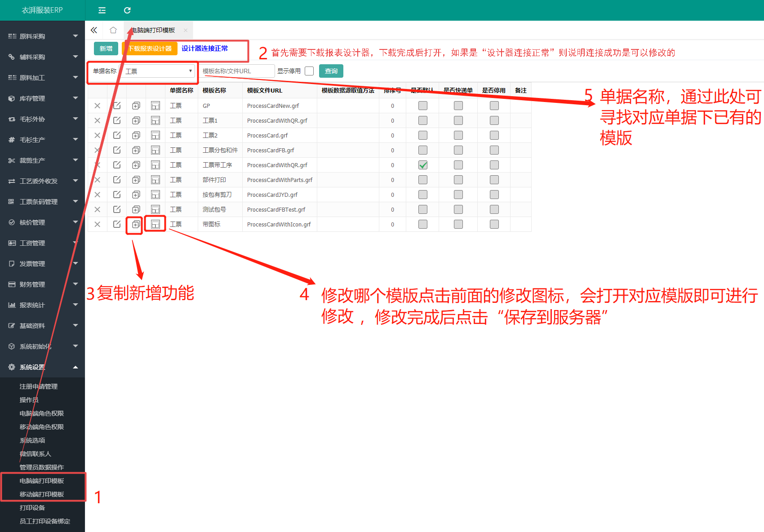Image resolution: width=764 pixels, height=532 pixels.
Task: Click the 新增 button
Action: (x=106, y=48)
